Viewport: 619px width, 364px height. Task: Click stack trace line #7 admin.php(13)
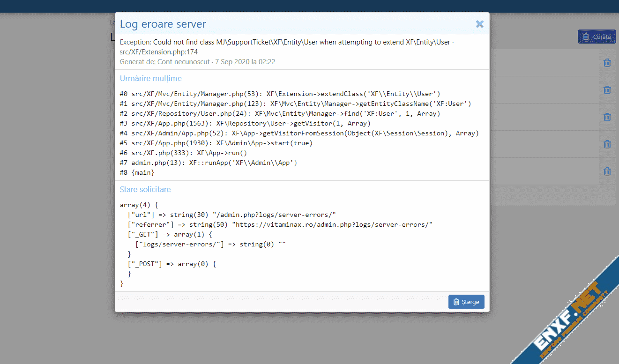(209, 163)
